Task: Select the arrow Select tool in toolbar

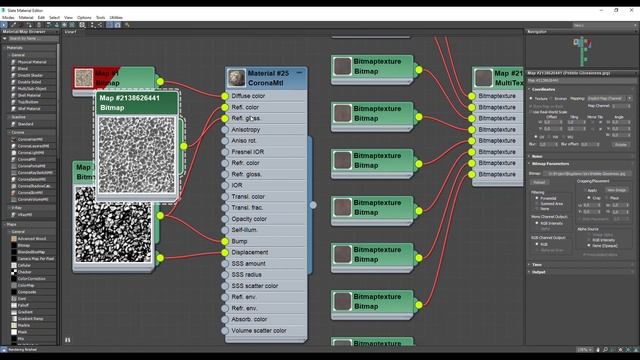Action: pos(4,25)
